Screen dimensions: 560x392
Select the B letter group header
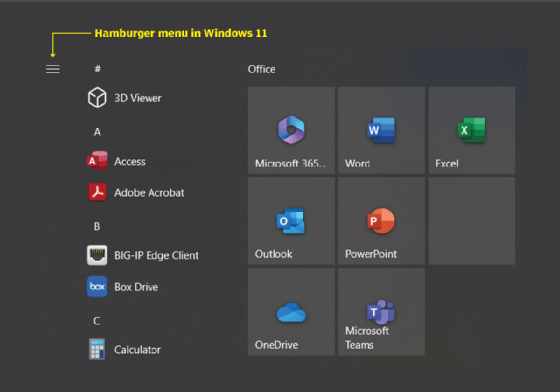(x=97, y=226)
